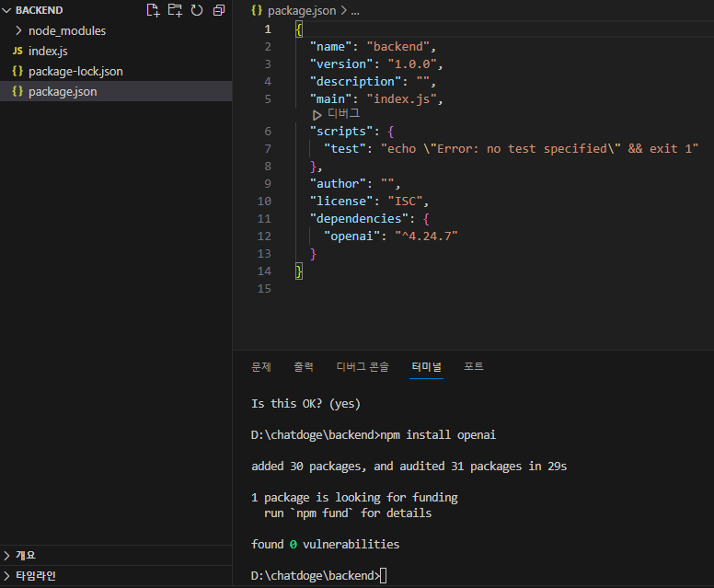This screenshot has width=714, height=588.
Task: Click the braces icon of package-lock.json
Action: point(17,71)
